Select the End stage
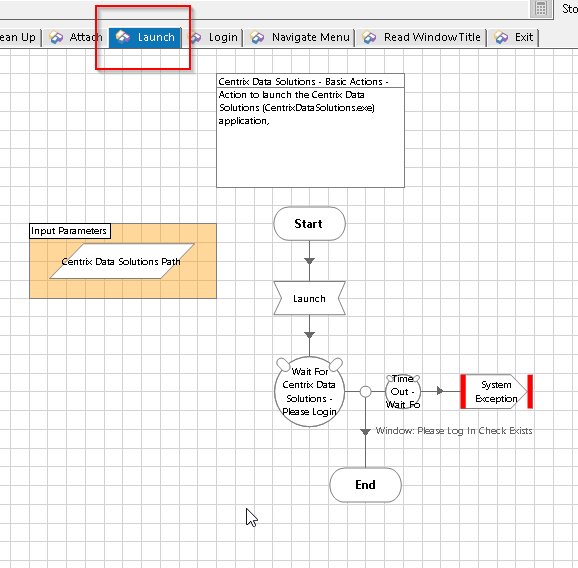Viewport: 578px width, 568px height. coord(365,485)
